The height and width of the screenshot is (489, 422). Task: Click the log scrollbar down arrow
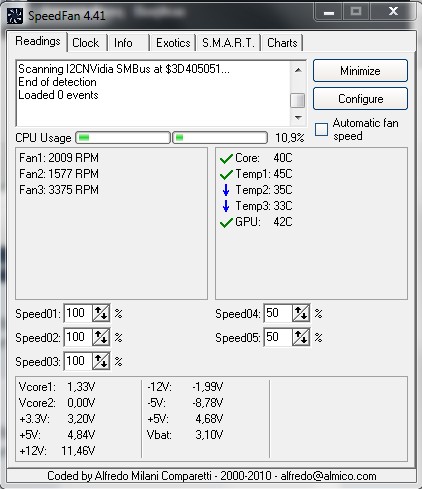point(298,117)
